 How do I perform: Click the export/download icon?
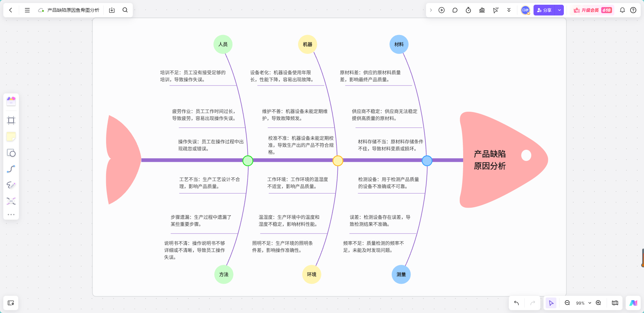click(112, 10)
